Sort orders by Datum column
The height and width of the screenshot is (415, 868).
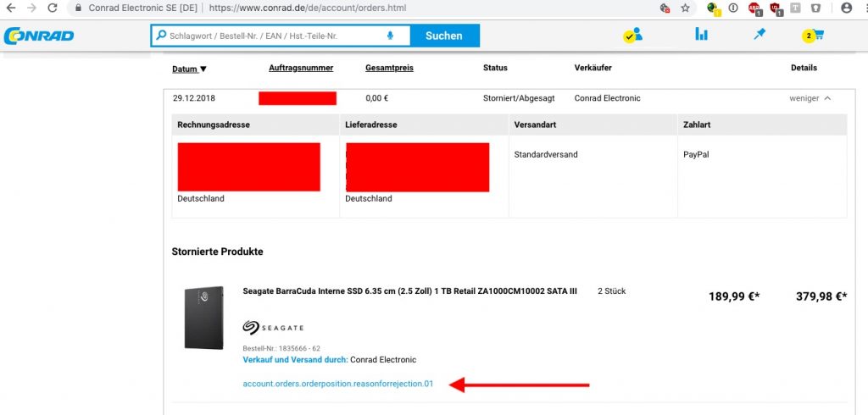(189, 69)
